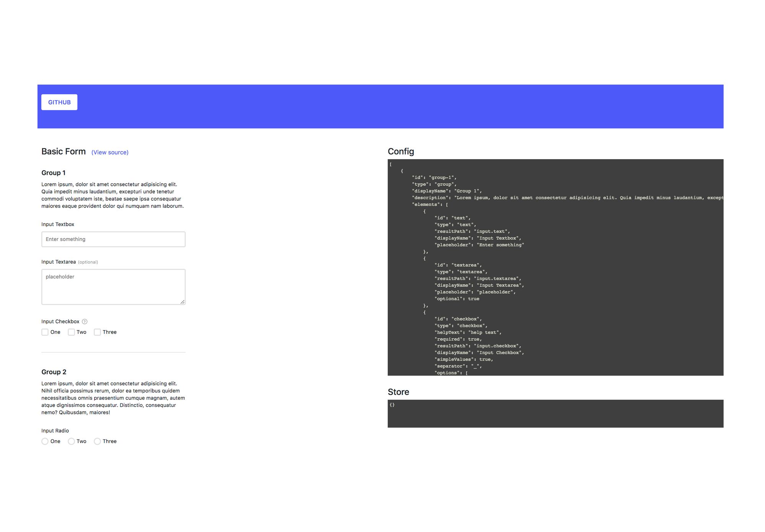Select the One radio button
The height and width of the screenshot is (532, 765).
tap(45, 441)
